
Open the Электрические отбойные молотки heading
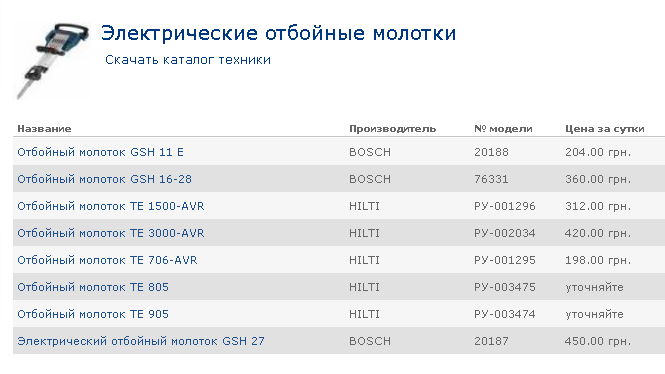coord(278,33)
